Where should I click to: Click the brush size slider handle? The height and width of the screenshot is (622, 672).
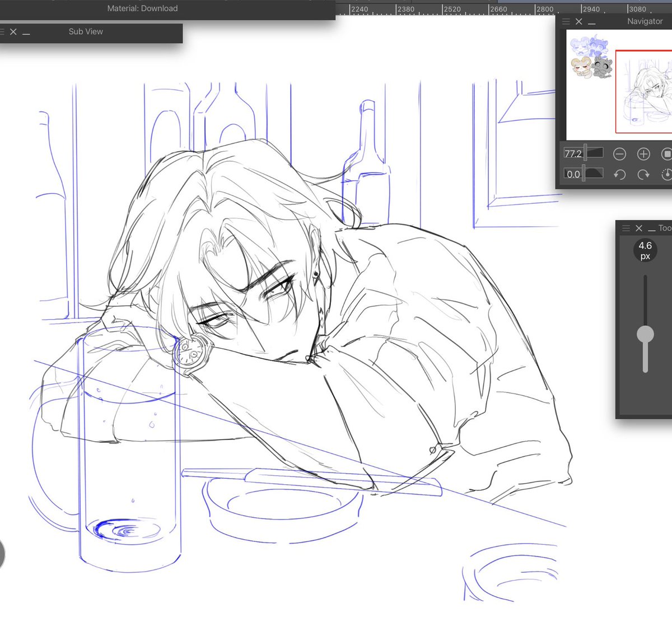coord(646,334)
